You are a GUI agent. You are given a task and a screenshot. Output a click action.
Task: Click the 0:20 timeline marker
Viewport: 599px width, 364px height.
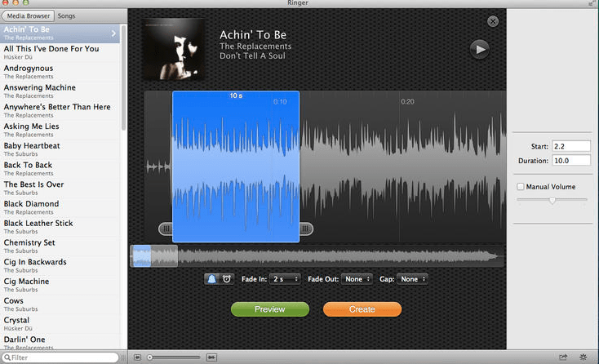coord(407,101)
